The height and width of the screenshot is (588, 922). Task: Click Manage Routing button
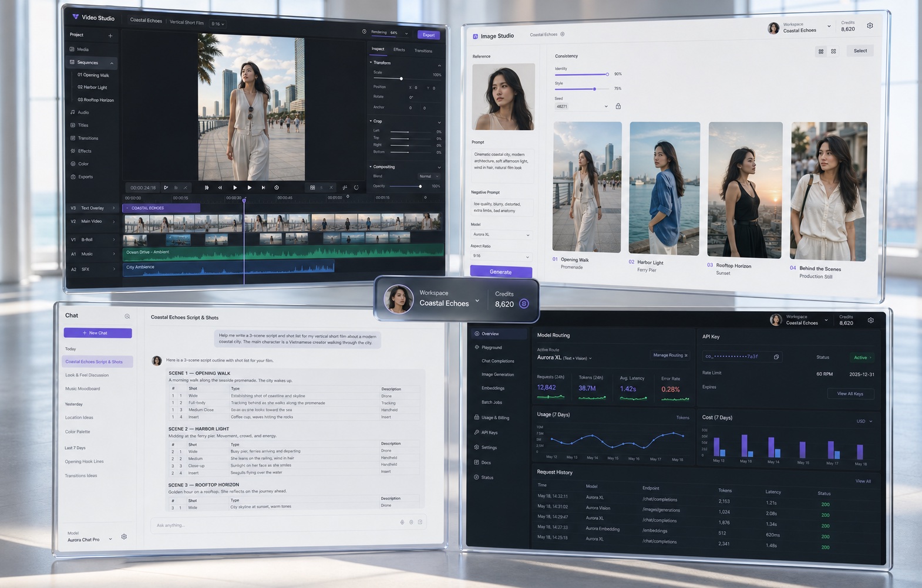[670, 355]
